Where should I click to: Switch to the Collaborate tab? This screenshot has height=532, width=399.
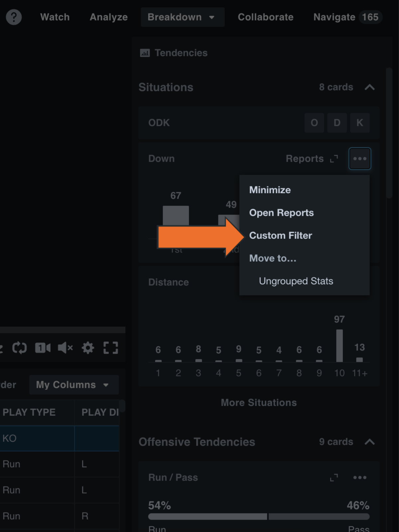pos(266,17)
